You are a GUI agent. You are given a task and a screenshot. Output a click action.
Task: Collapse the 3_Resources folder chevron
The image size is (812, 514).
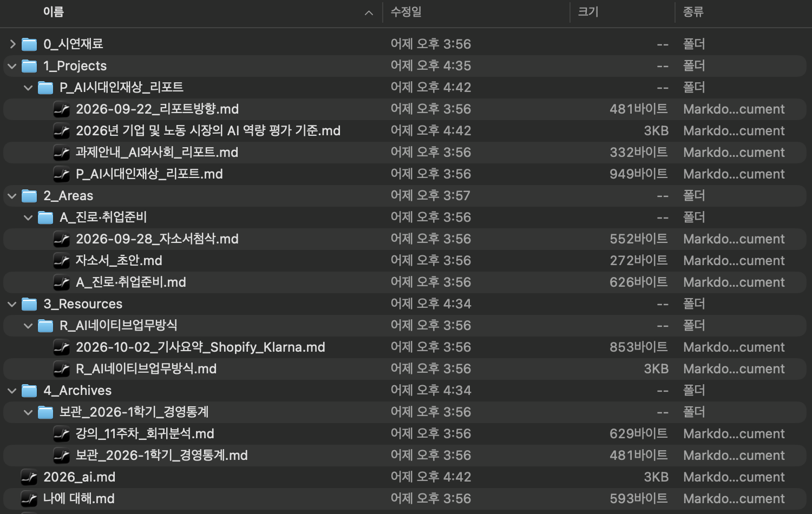pos(12,304)
